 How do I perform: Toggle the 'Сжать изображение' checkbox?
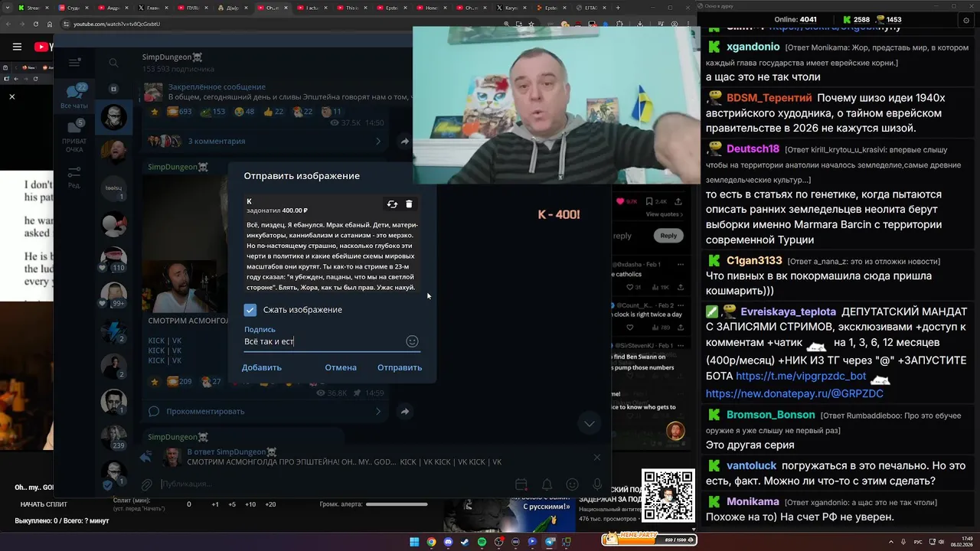[x=250, y=310]
